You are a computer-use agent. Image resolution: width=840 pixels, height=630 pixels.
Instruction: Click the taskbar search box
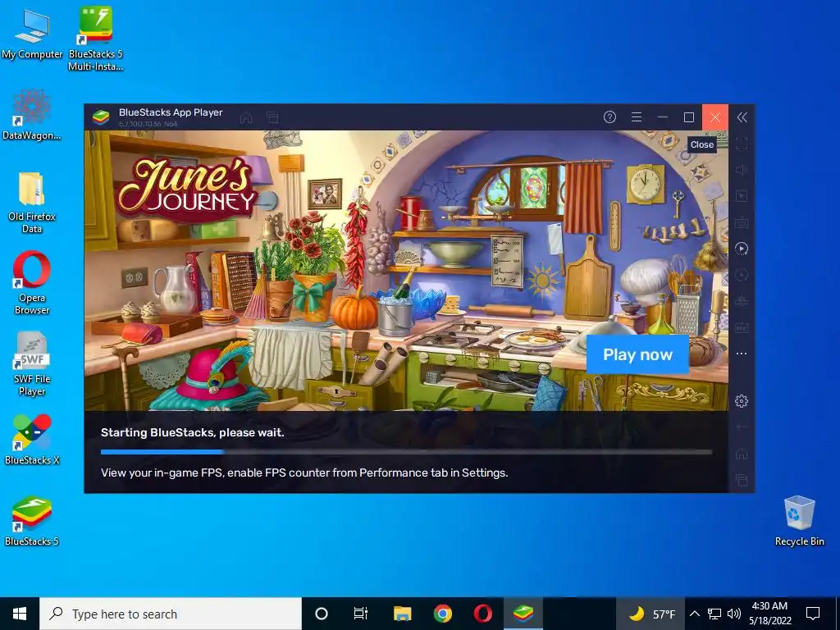(x=171, y=614)
